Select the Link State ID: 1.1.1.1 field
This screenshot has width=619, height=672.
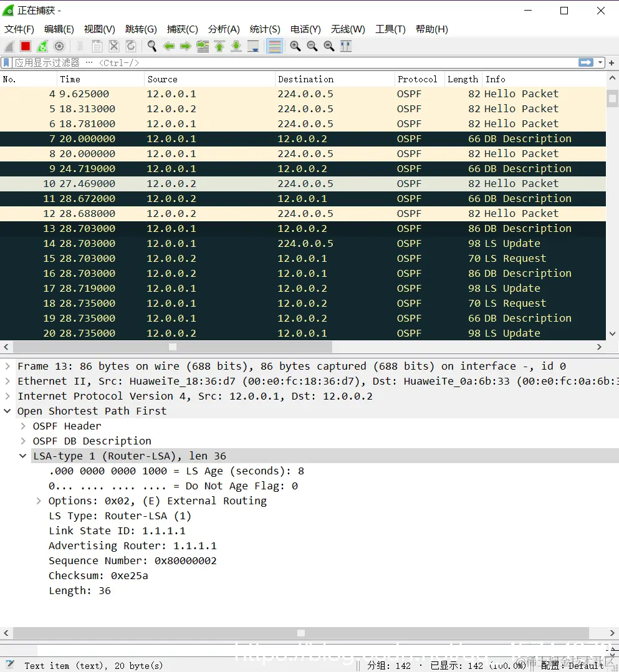tap(117, 531)
